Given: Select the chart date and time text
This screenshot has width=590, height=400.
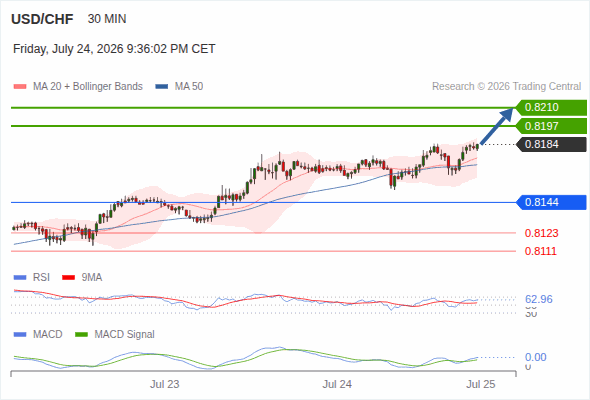Looking at the screenshot, I should [114, 49].
